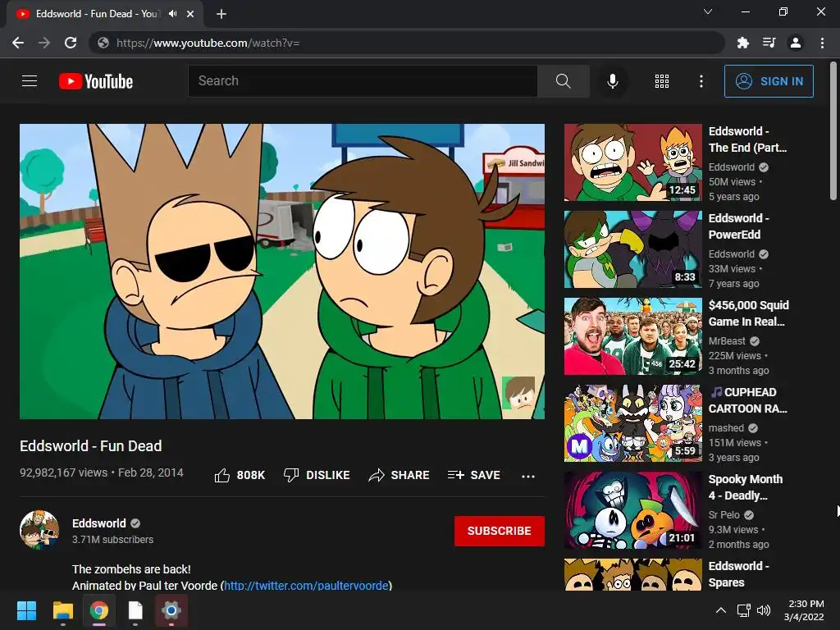840x630 pixels.
Task: Save the video to a playlist
Action: (473, 475)
